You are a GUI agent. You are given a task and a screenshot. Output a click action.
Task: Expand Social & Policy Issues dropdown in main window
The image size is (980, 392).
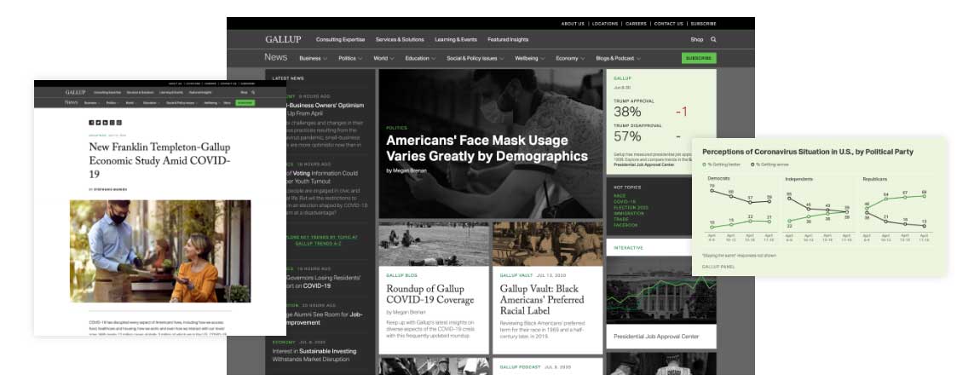click(476, 58)
